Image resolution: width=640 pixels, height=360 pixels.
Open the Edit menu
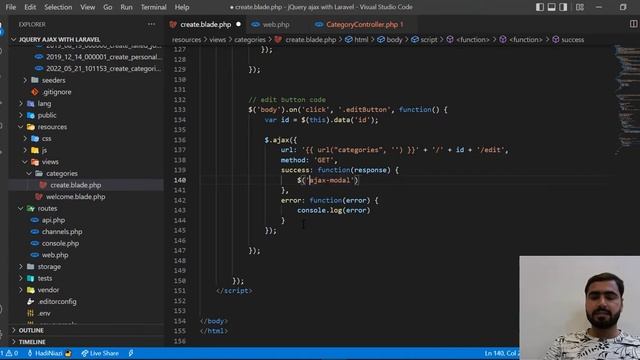coord(30,7)
